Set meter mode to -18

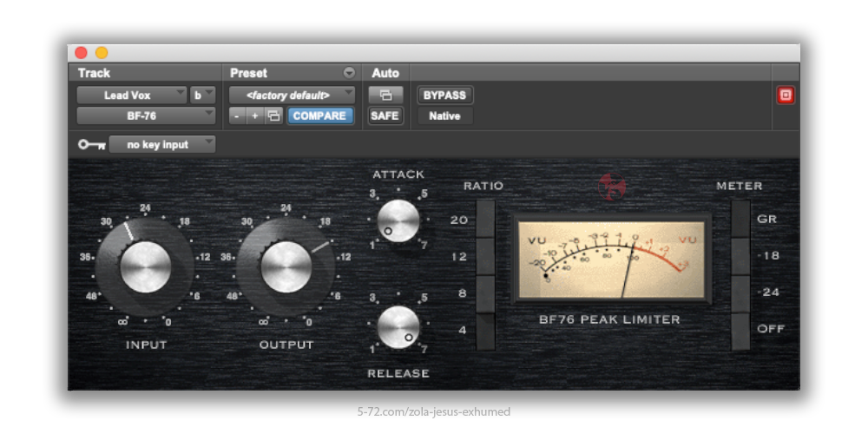(x=740, y=256)
